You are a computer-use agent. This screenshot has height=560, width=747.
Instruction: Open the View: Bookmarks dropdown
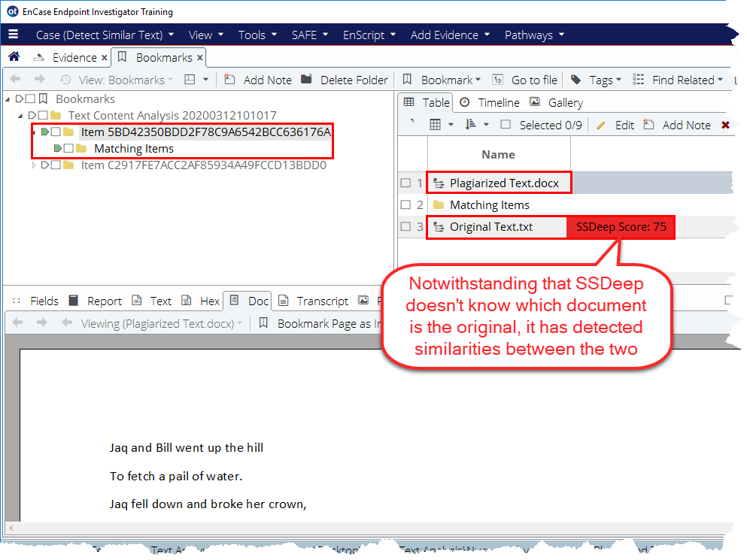pos(126,80)
